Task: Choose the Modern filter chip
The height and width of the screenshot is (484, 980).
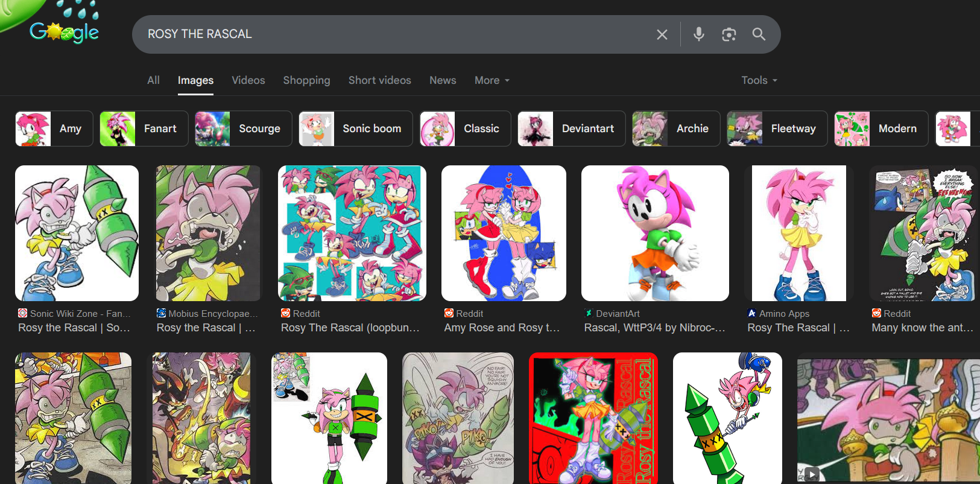Action: [881, 129]
